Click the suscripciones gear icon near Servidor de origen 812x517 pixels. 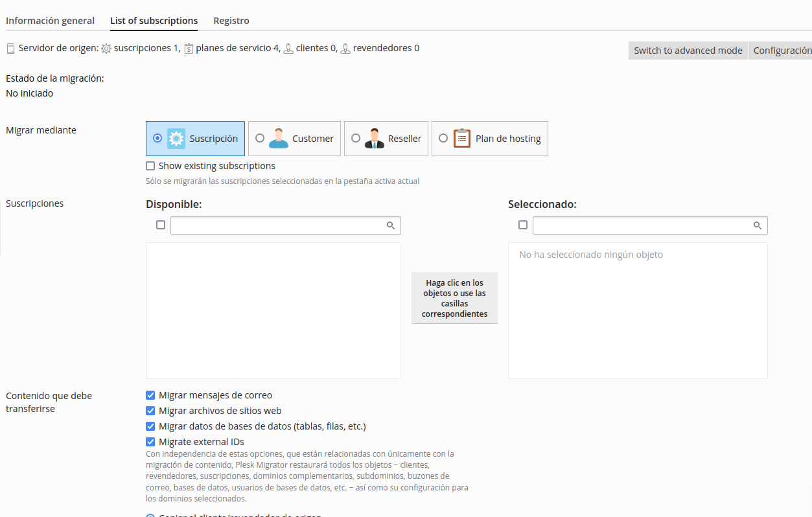point(106,49)
